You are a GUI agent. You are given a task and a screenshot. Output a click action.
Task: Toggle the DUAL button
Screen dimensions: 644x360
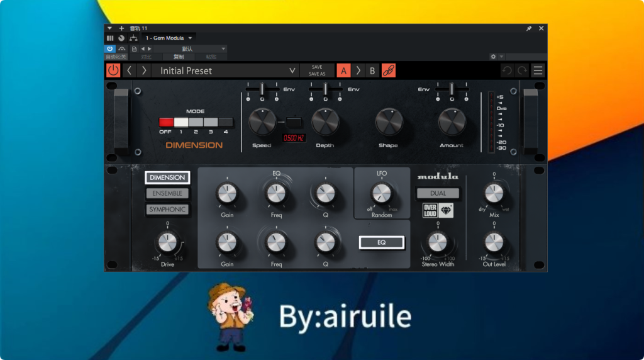click(438, 193)
